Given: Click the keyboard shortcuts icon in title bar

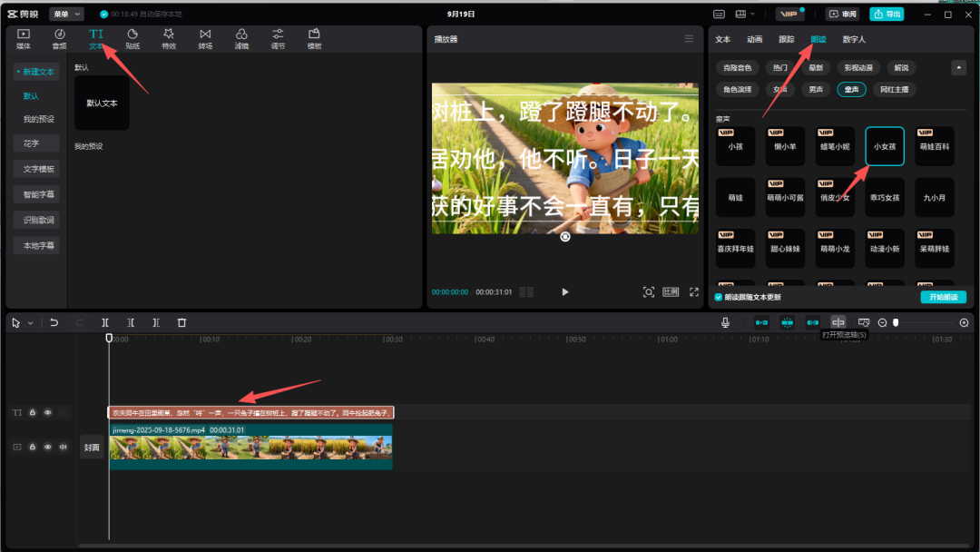Looking at the screenshot, I should (720, 14).
